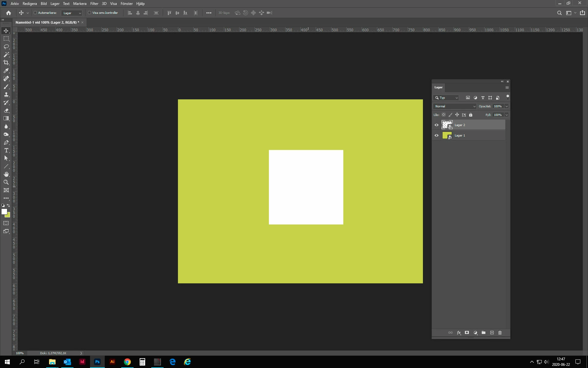Hide the Lager 1 layer

[x=436, y=136]
